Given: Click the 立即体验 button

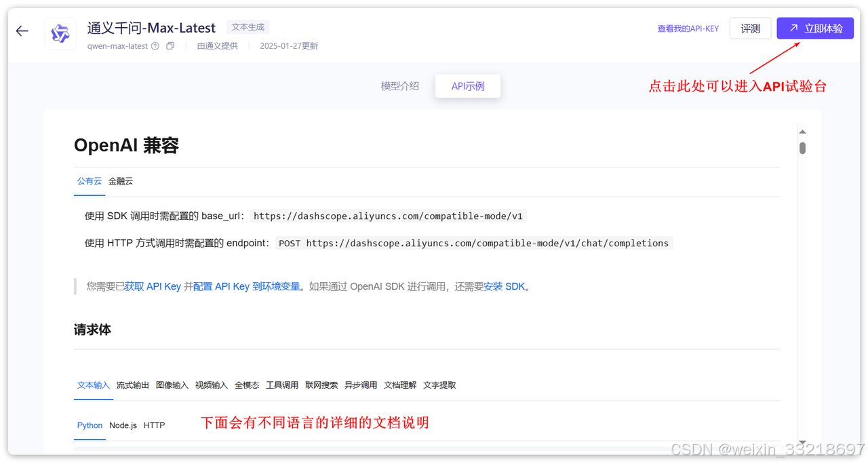Looking at the screenshot, I should pyautogui.click(x=815, y=28).
